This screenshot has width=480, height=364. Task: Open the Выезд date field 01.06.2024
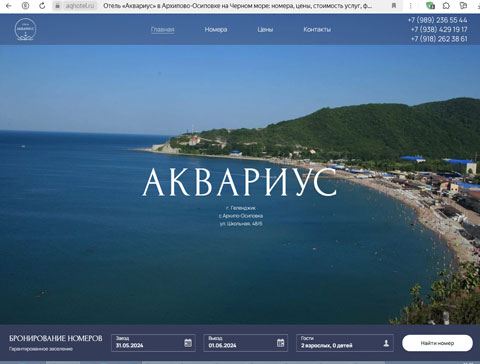pos(246,343)
